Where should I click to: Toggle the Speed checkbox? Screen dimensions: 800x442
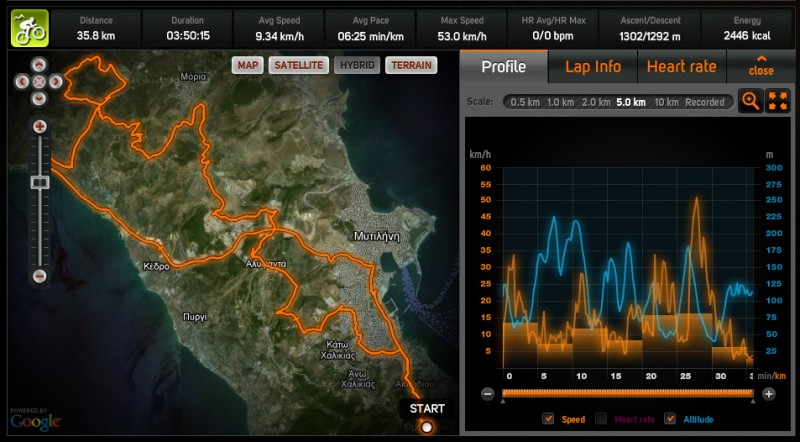[548, 419]
